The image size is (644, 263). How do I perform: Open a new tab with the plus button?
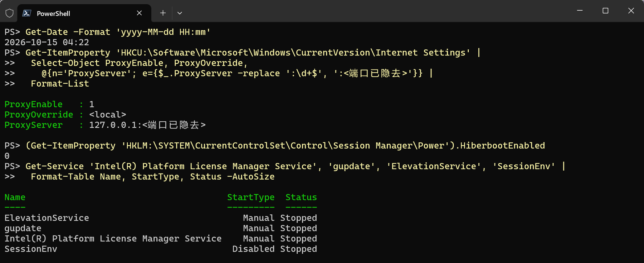pos(163,13)
